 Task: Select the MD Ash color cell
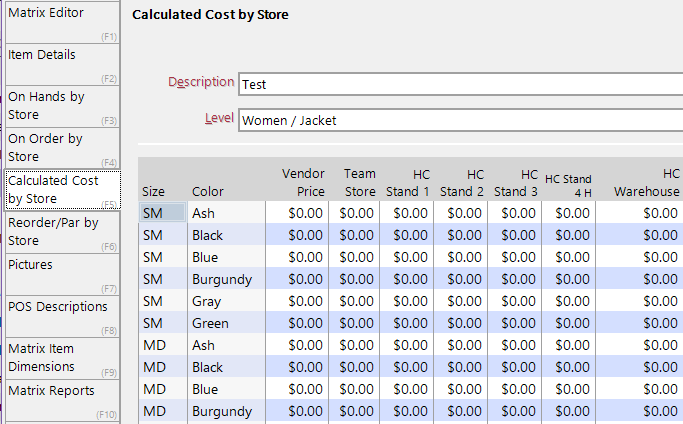[x=227, y=345]
